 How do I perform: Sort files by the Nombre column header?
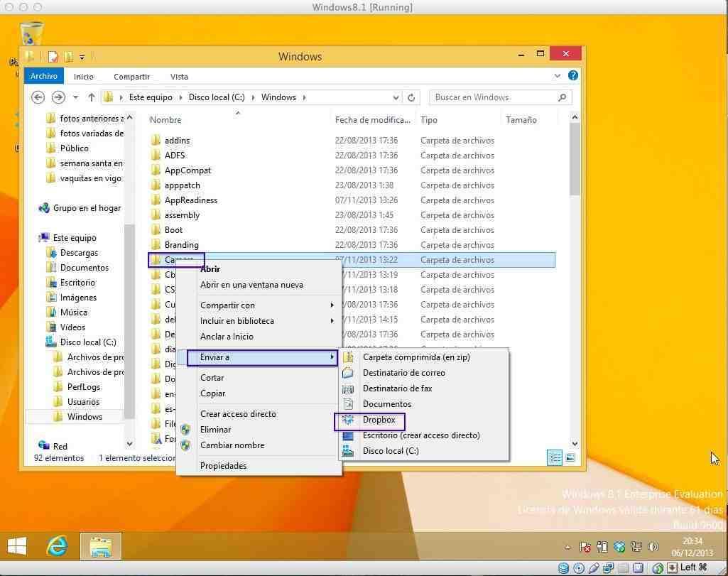[x=165, y=120]
